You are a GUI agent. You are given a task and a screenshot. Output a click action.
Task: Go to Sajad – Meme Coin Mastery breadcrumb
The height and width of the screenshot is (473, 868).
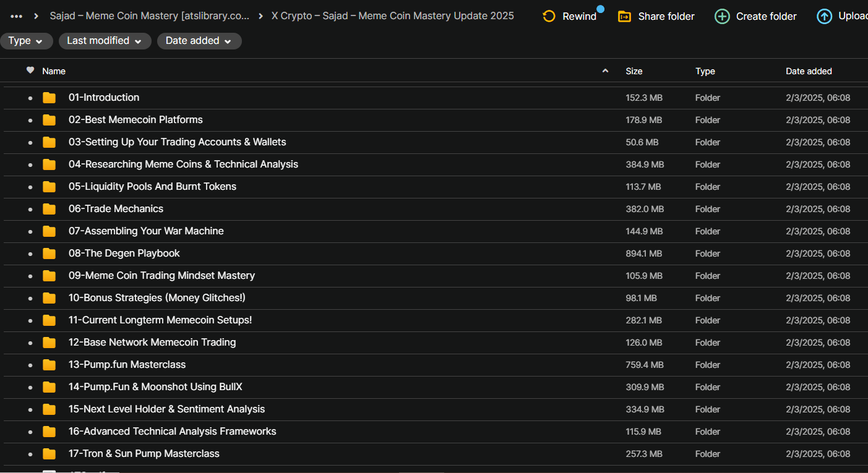coord(149,16)
